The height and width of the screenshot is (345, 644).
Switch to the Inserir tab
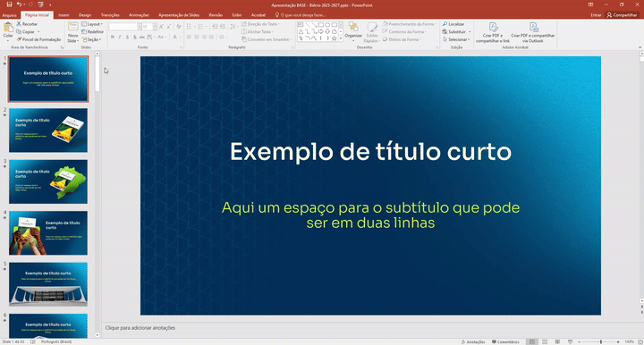pos(64,15)
